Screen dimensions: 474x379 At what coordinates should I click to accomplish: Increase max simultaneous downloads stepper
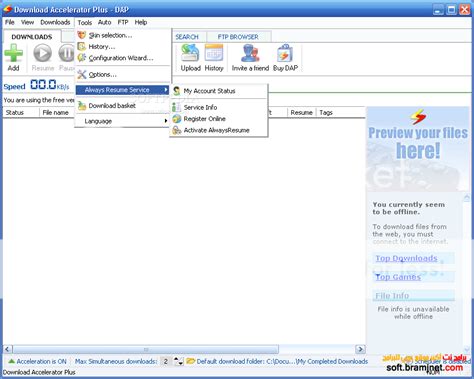(176, 359)
